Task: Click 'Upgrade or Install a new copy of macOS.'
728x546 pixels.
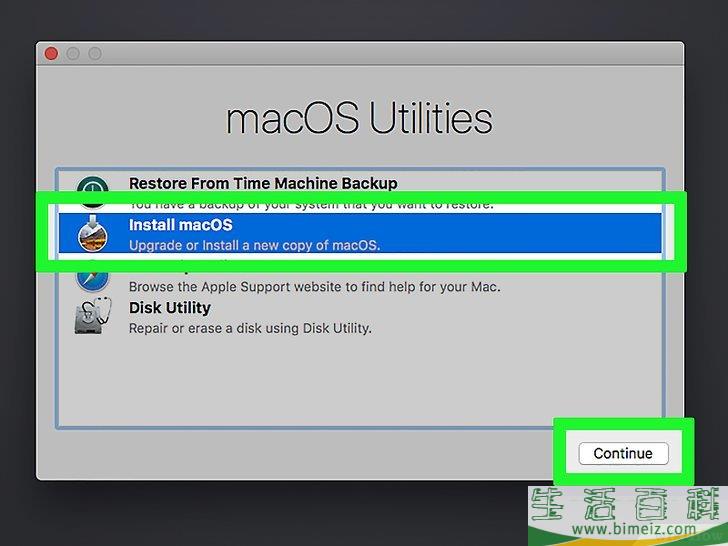Action: (x=254, y=245)
